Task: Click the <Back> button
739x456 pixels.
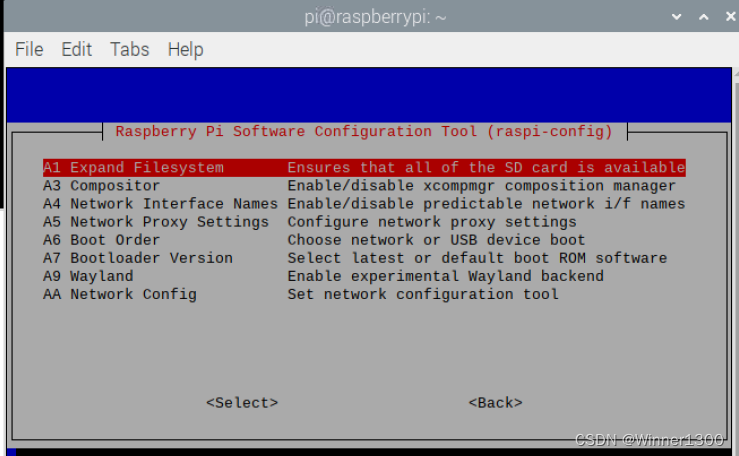Action: 495,403
